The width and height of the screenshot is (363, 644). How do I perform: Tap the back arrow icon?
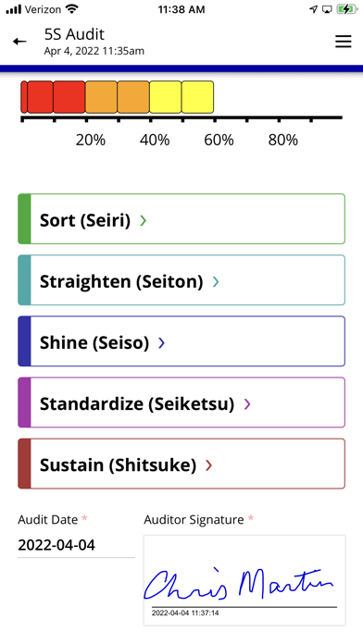click(19, 41)
